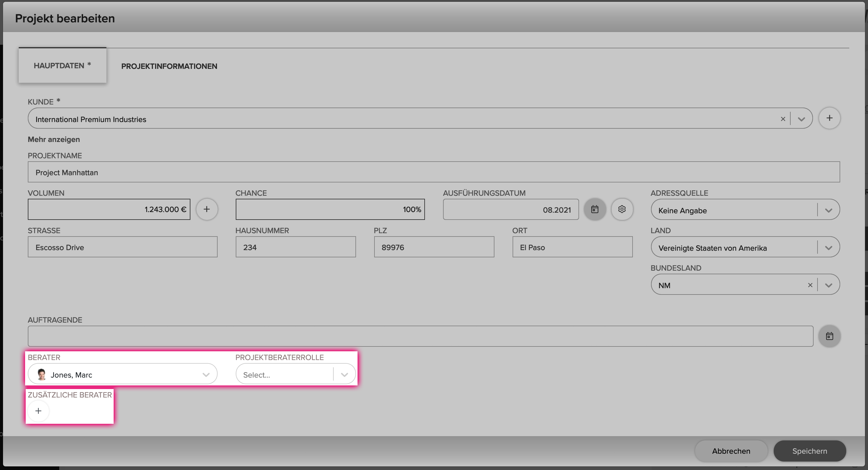Click the Mehr anzeigen link
Image resolution: width=868 pixels, height=470 pixels.
pyautogui.click(x=54, y=139)
